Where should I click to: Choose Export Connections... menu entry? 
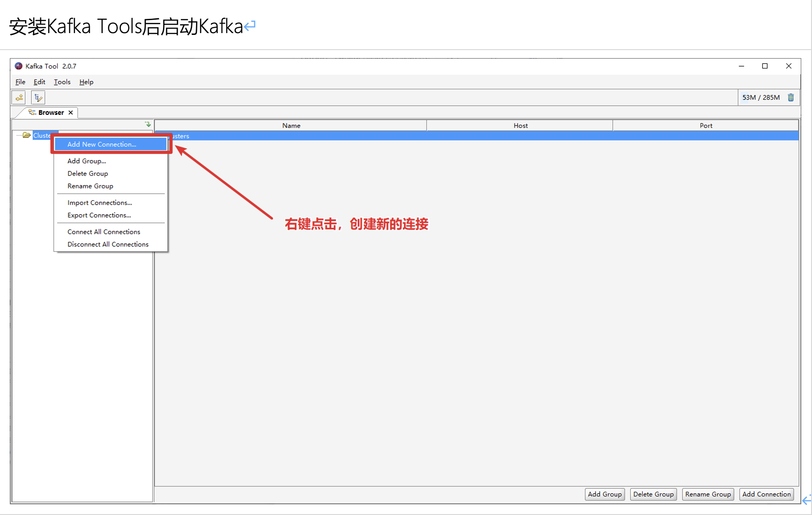tap(99, 215)
